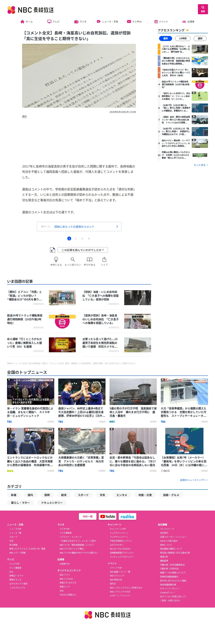Click ニュースTOP in the footer
215x644 pixels.
tap(16, 529)
